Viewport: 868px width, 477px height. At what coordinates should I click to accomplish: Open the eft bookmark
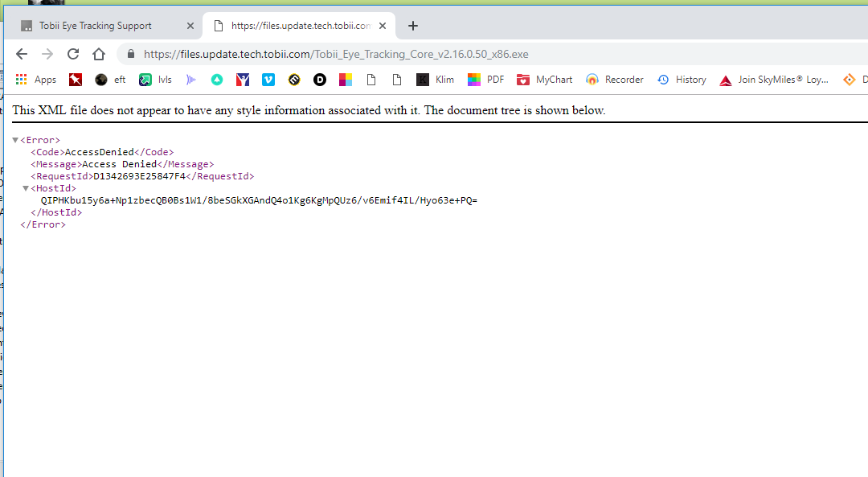pyautogui.click(x=110, y=80)
